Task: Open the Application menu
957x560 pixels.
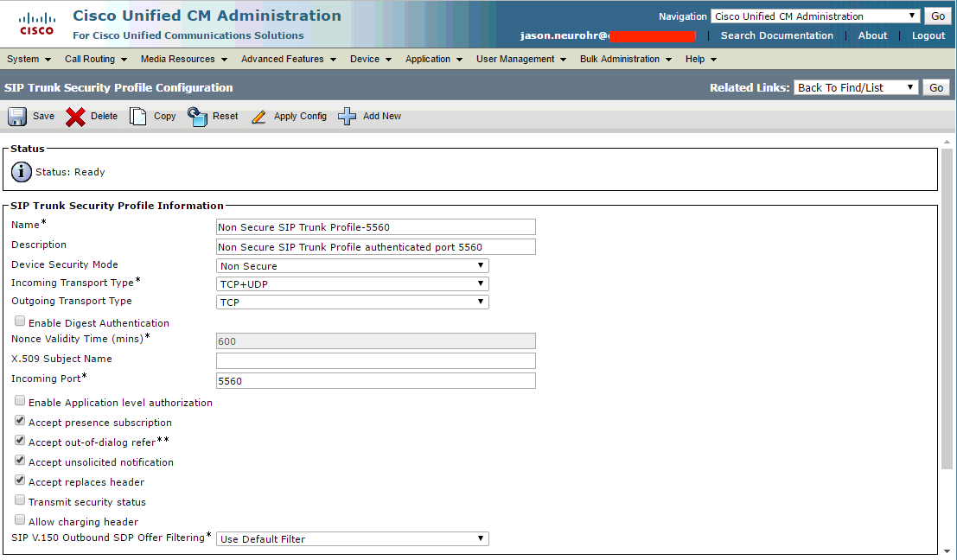Action: (x=434, y=59)
